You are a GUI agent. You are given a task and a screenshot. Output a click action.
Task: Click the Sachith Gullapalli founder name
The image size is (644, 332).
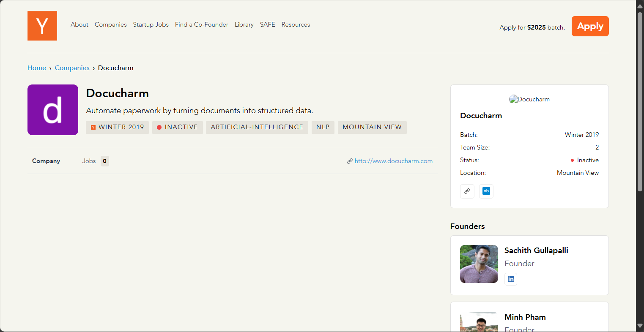click(x=536, y=250)
